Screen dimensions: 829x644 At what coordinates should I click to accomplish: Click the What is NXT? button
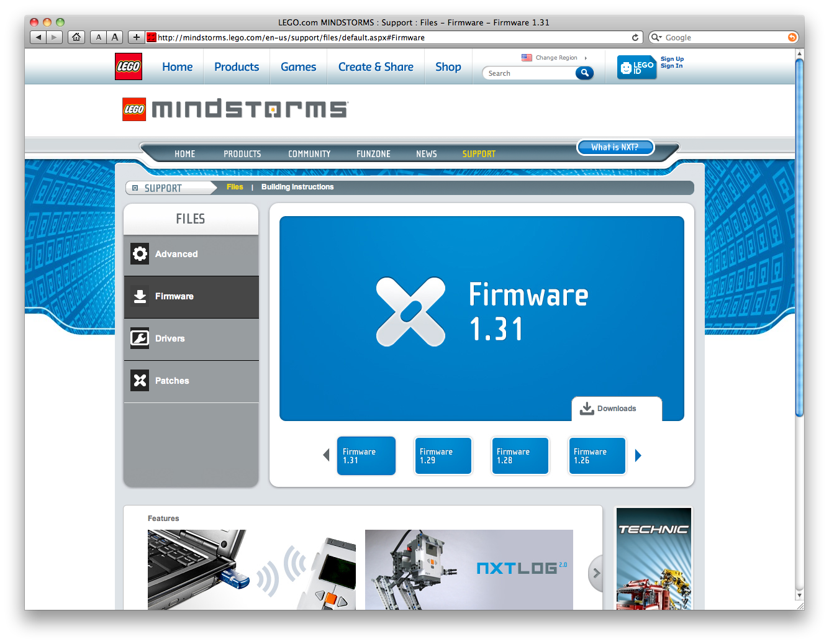(x=615, y=147)
